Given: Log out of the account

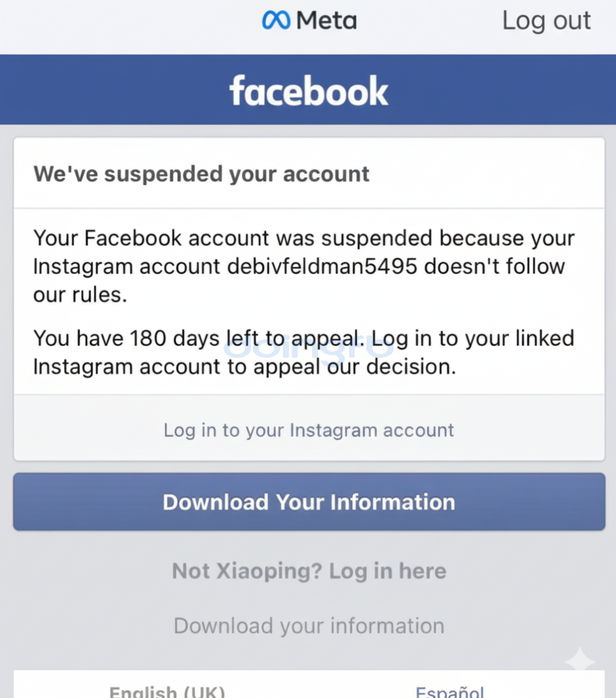Looking at the screenshot, I should tap(546, 21).
